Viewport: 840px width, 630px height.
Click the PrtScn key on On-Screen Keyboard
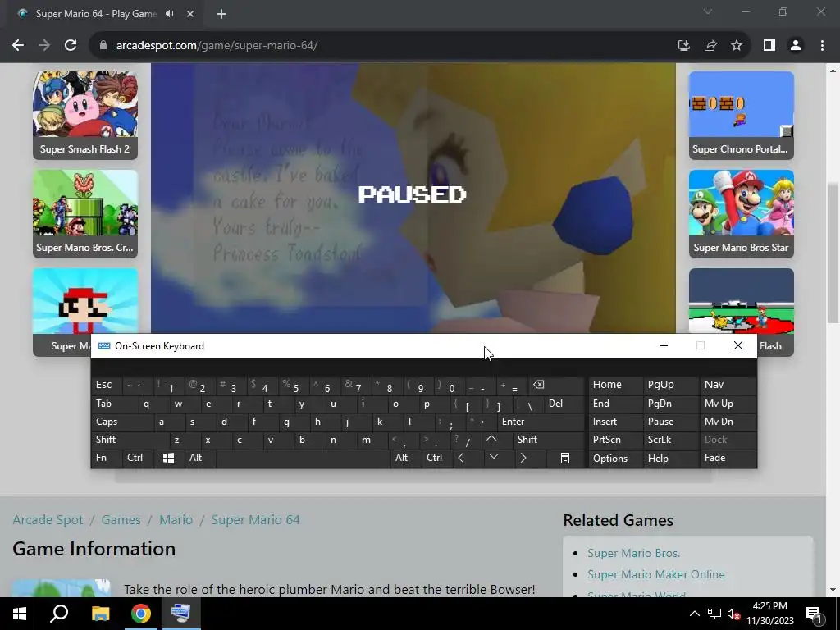point(615,440)
